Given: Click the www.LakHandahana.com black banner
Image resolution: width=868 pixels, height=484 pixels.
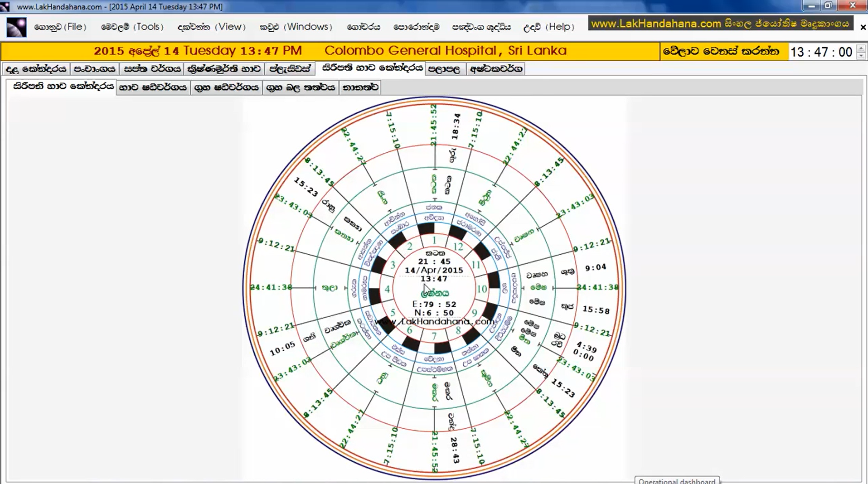Looking at the screenshot, I should 720,24.
